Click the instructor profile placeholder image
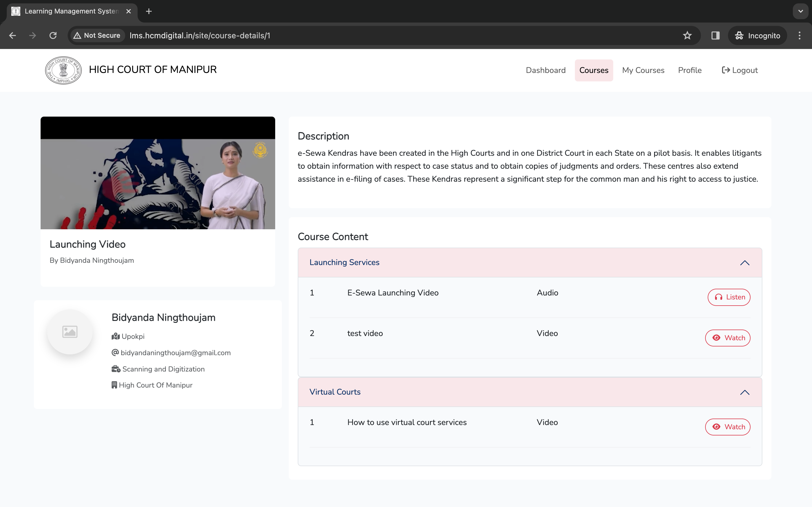The height and width of the screenshot is (507, 812). [70, 332]
